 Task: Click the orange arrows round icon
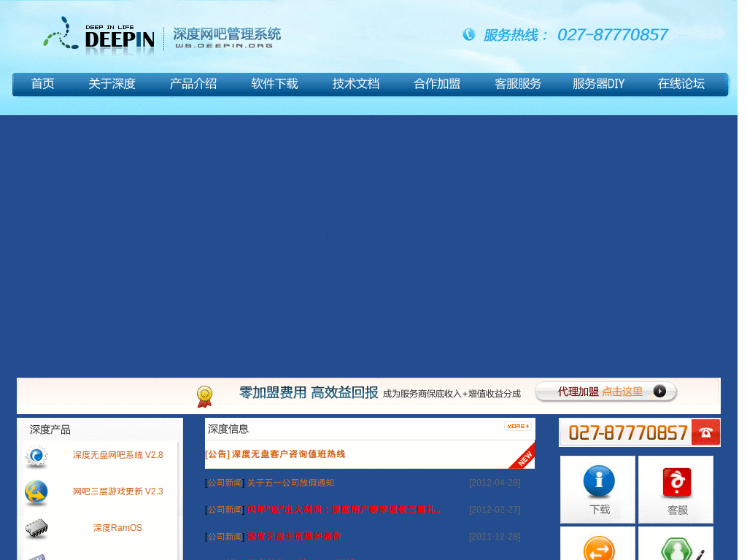click(x=598, y=548)
